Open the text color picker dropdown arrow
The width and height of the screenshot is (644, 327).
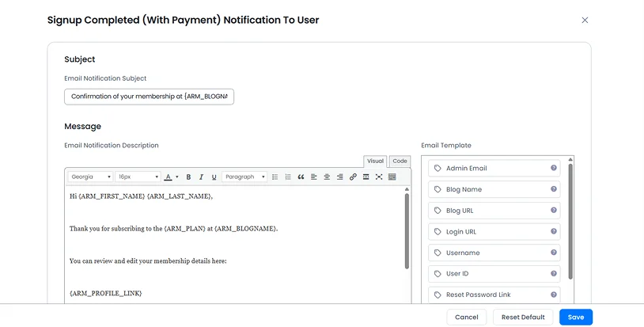(x=177, y=177)
